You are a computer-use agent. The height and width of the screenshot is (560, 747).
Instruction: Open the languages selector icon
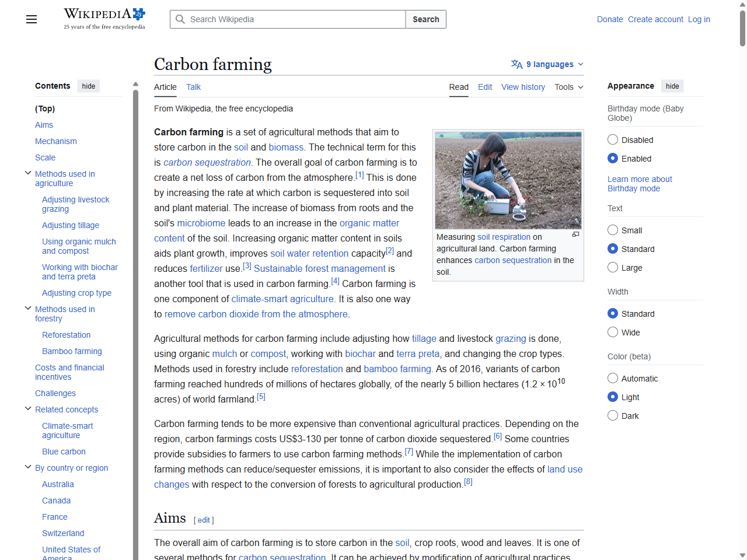516,64
